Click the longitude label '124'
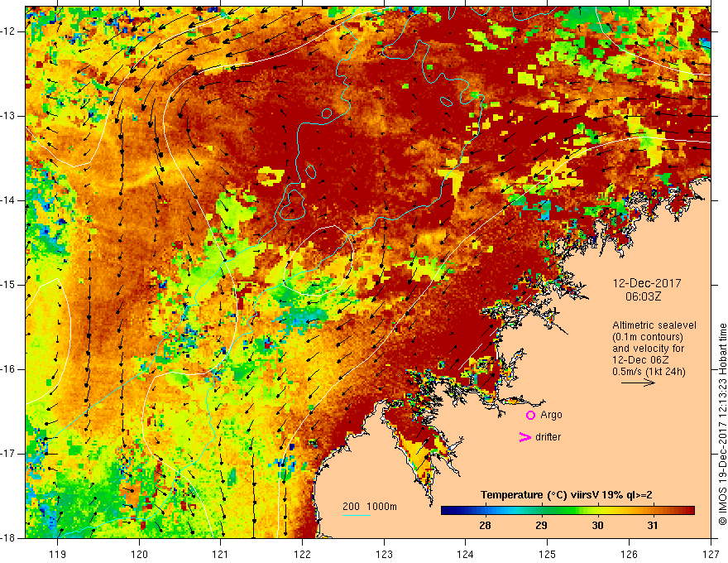This screenshot has width=728, height=563. click(466, 554)
